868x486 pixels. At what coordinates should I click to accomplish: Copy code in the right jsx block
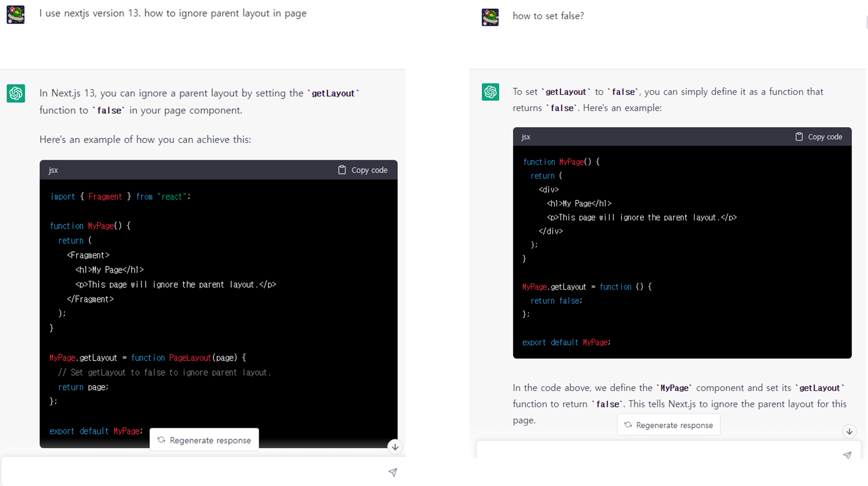(818, 137)
